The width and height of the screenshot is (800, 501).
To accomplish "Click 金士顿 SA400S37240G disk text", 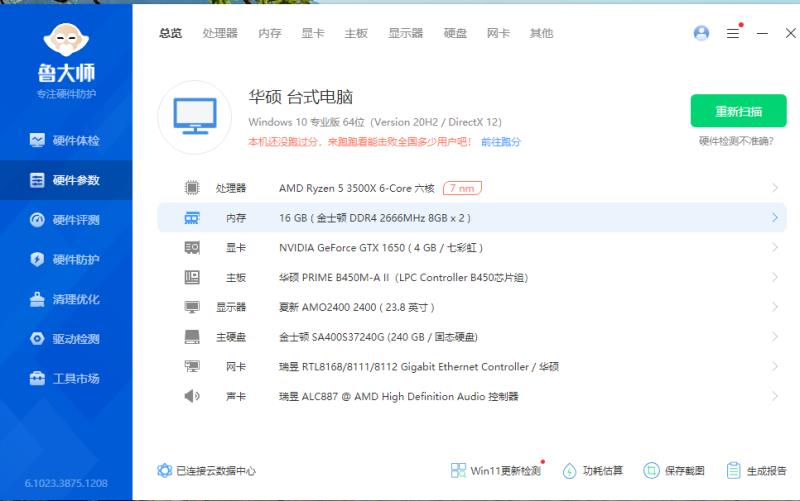I will coord(378,337).
